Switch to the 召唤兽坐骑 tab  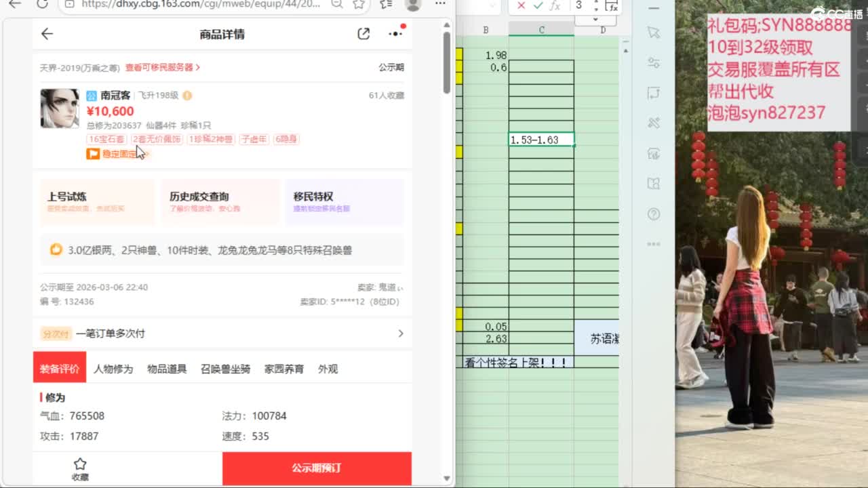pyautogui.click(x=225, y=369)
